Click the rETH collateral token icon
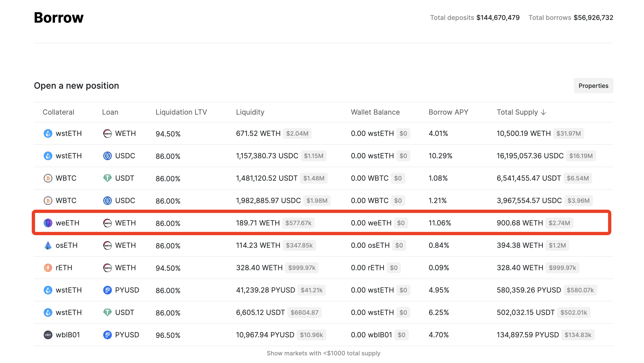Viewport: 644px width, 363px height. click(48, 268)
